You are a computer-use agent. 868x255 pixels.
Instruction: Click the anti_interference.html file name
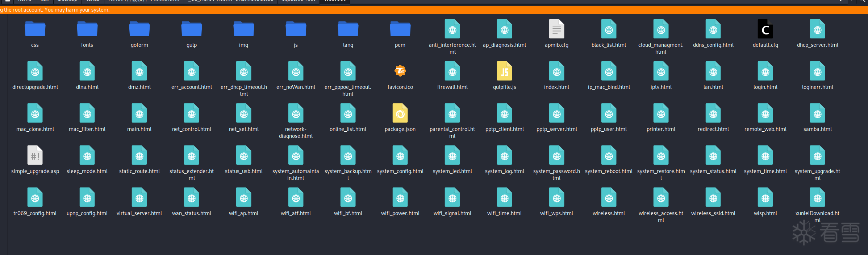[452, 48]
